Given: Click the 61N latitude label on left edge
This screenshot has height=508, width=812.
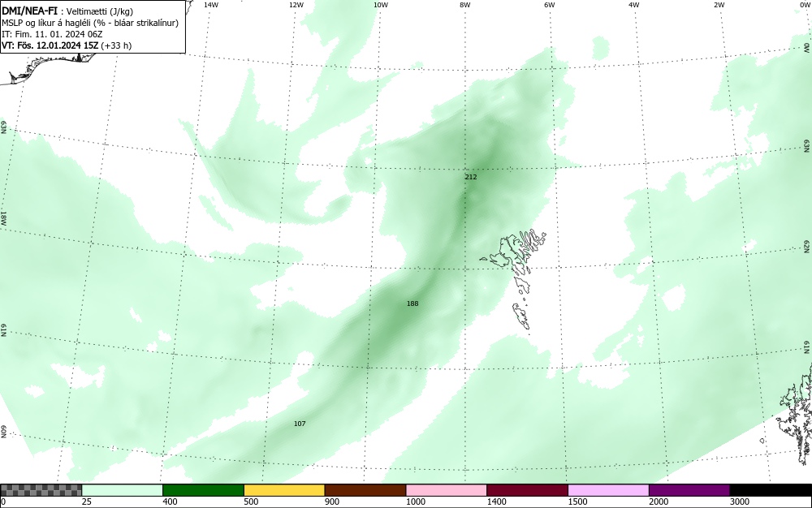Looking at the screenshot, I should click(x=3, y=330).
